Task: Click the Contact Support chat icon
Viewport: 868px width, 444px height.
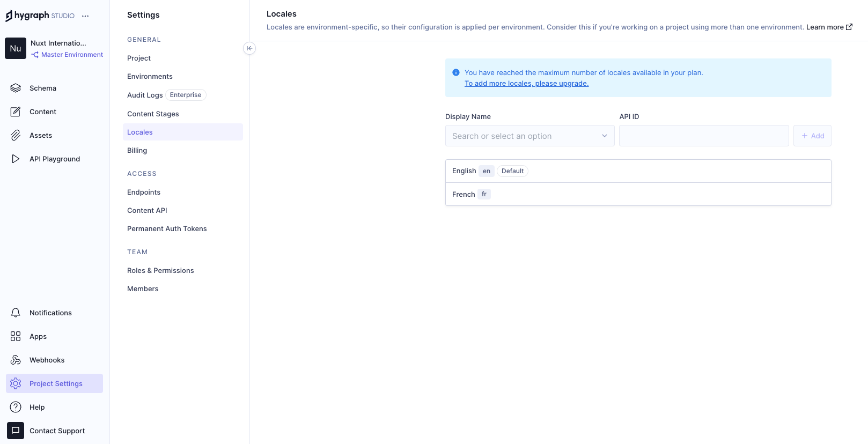Action: click(x=16, y=431)
